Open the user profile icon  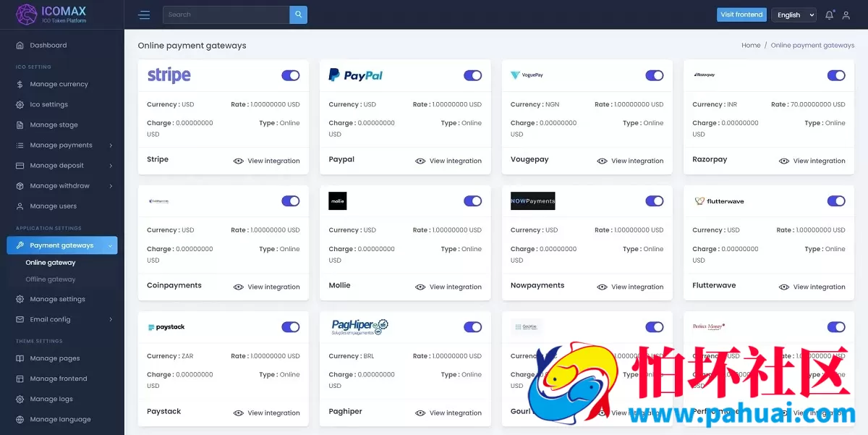pos(846,14)
